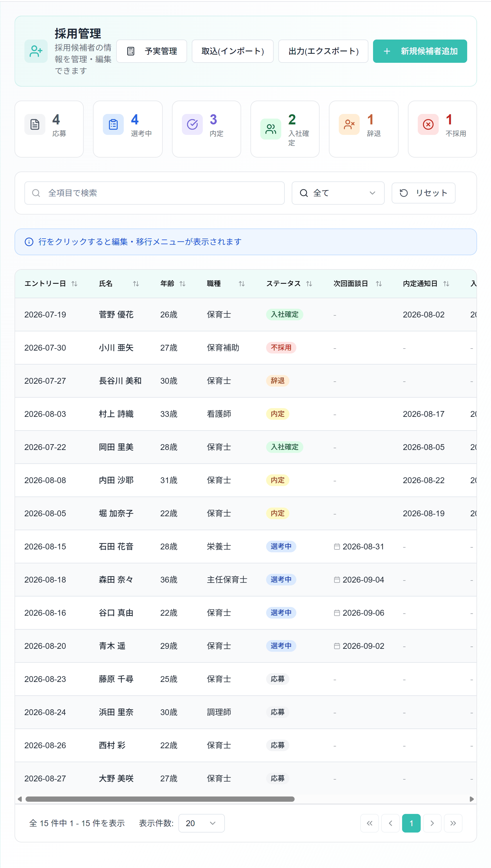
Task: Click the info icon in the blue notice banner
Action: point(29,242)
